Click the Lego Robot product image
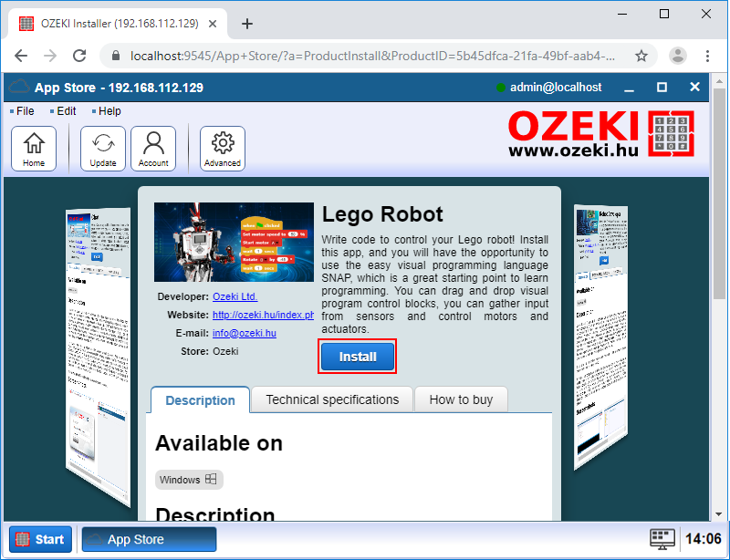 point(235,242)
